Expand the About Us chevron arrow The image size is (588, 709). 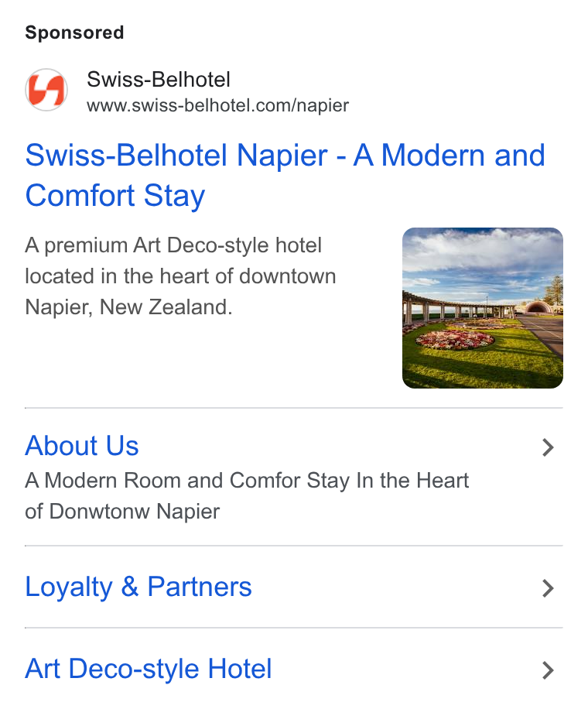[548, 447]
